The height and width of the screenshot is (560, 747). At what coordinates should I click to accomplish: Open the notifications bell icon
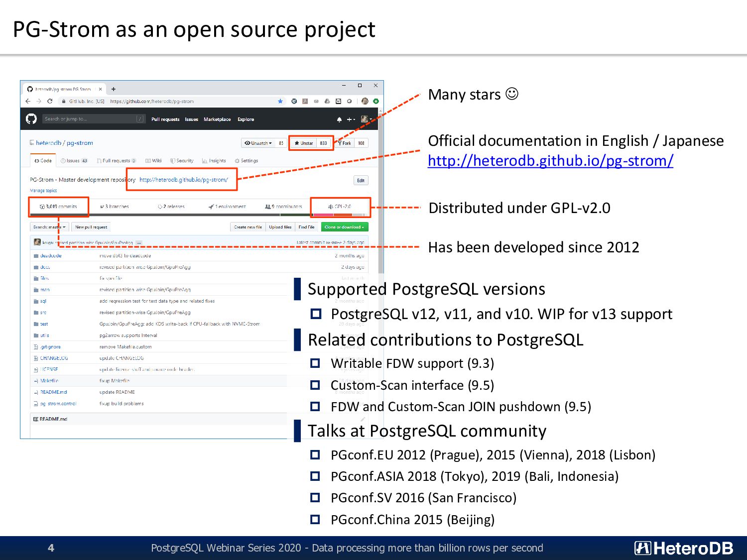(339, 119)
